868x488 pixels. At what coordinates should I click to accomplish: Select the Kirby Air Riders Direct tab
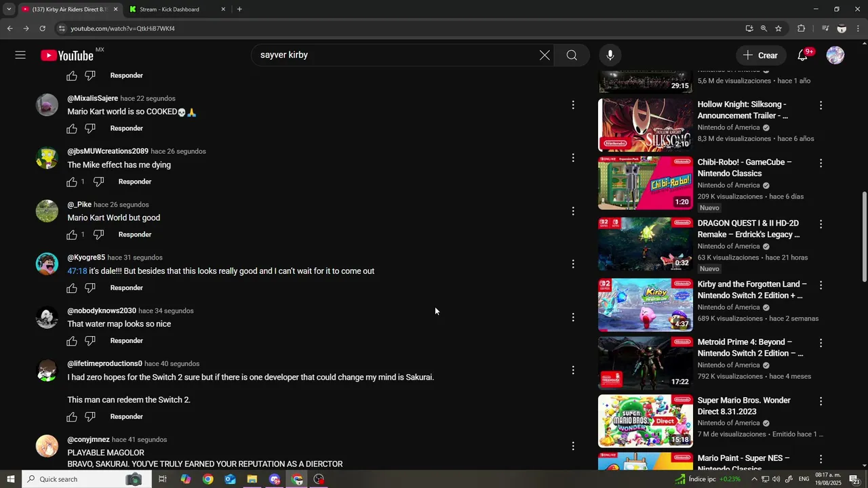69,9
